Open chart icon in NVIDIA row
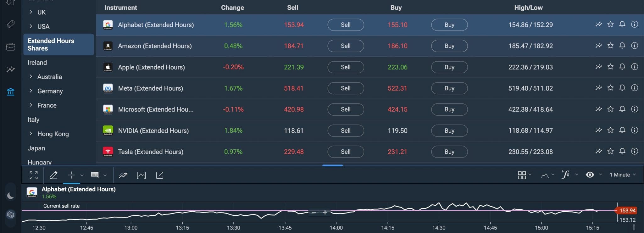This screenshot has height=233, width=644. [x=598, y=130]
